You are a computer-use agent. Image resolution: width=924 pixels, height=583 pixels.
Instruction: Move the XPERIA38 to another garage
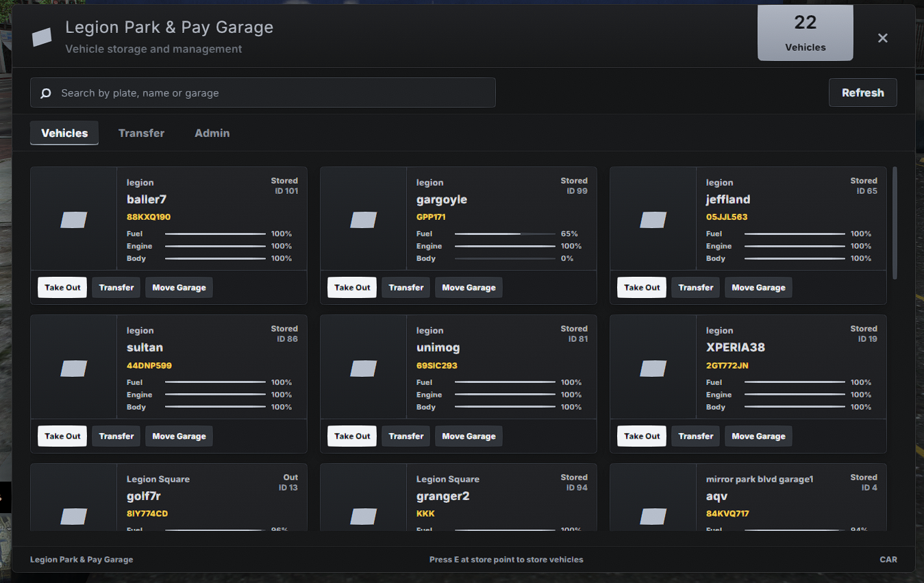point(758,436)
